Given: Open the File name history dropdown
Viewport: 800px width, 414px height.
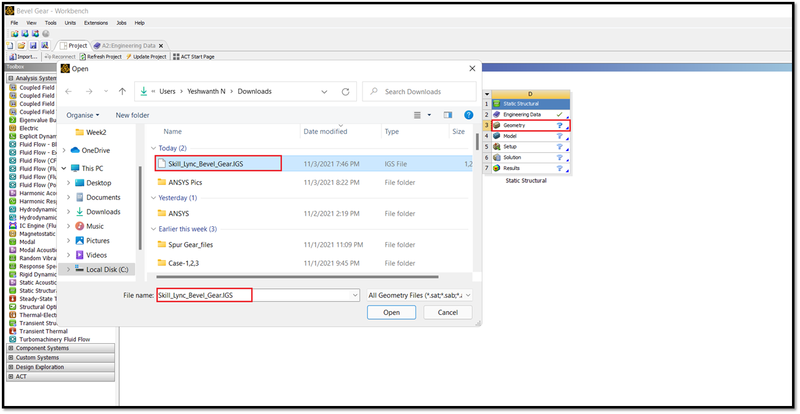Looking at the screenshot, I should point(355,295).
